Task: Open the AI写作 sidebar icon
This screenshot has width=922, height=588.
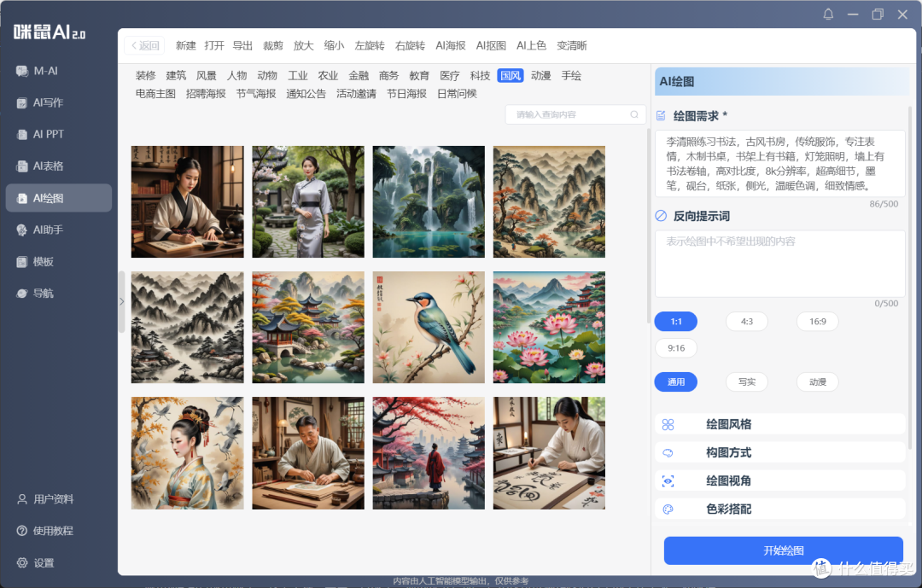Action: pos(21,103)
